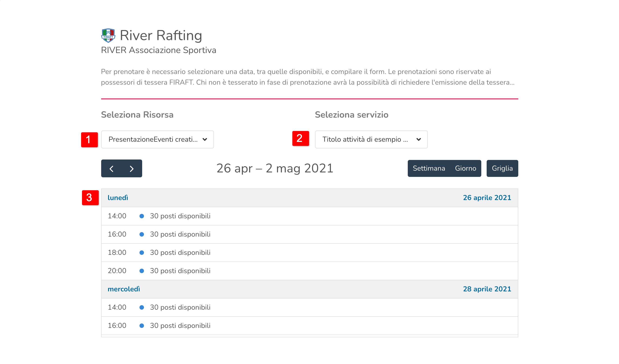Image resolution: width=619 pixels, height=364 pixels.
Task: Select Monday 16:00 available slot
Action: [180, 234]
